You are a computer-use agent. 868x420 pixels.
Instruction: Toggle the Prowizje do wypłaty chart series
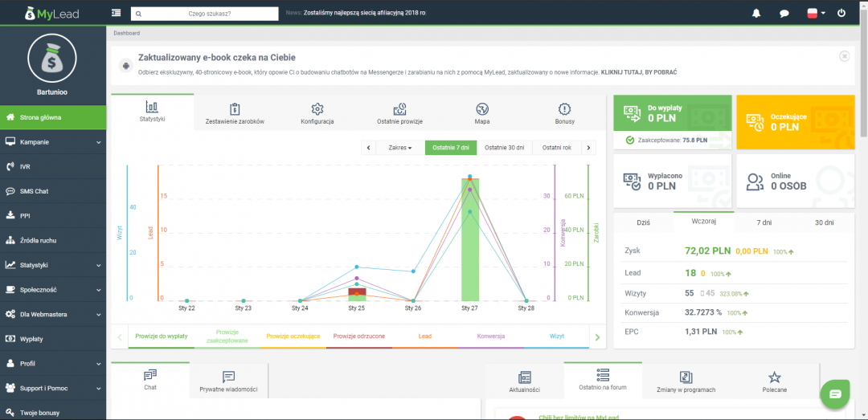click(x=161, y=336)
